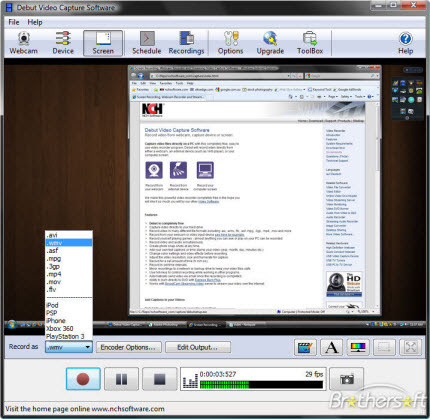The width and height of the screenshot is (430, 419).
Task: Click the HD webcam ad in preview
Action: 344,284
